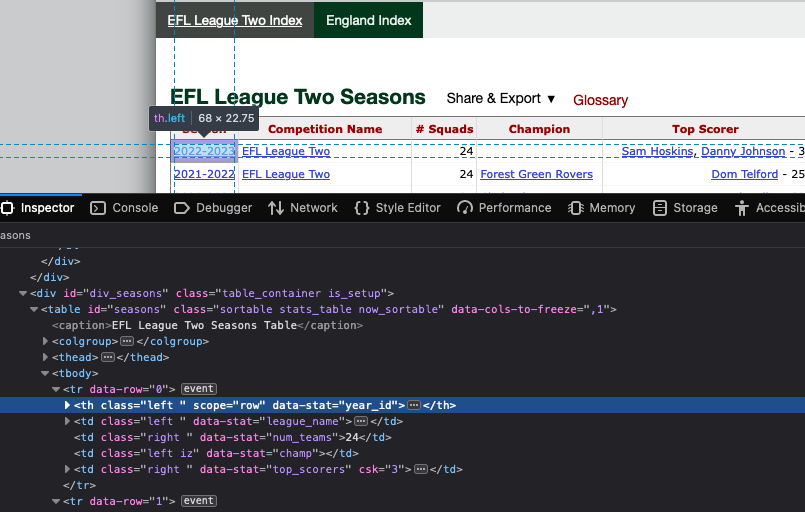Click the ellipsis badge in colgroup node
Image resolution: width=805 pixels, height=512 pixels.
click(127, 341)
